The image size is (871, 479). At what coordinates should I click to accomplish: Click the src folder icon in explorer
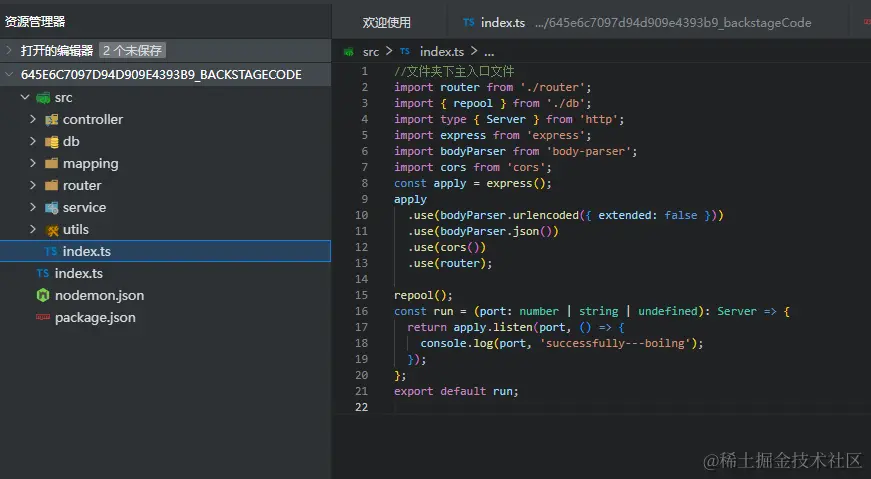43,98
